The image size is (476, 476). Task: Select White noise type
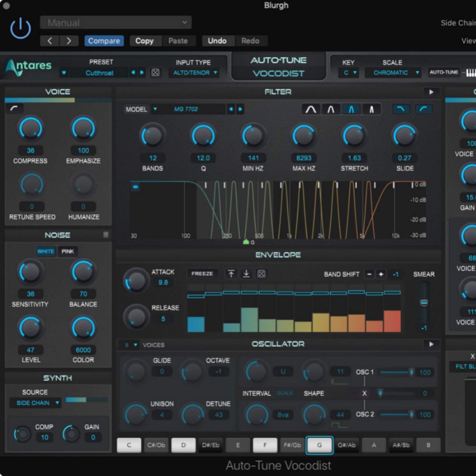46,251
